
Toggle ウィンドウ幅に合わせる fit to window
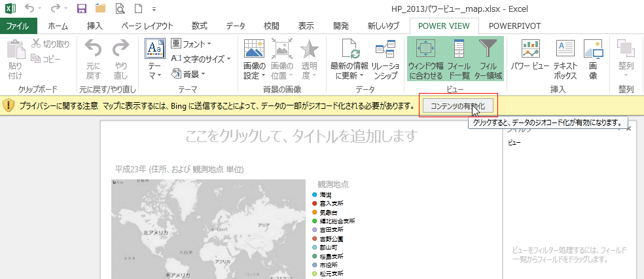point(425,59)
